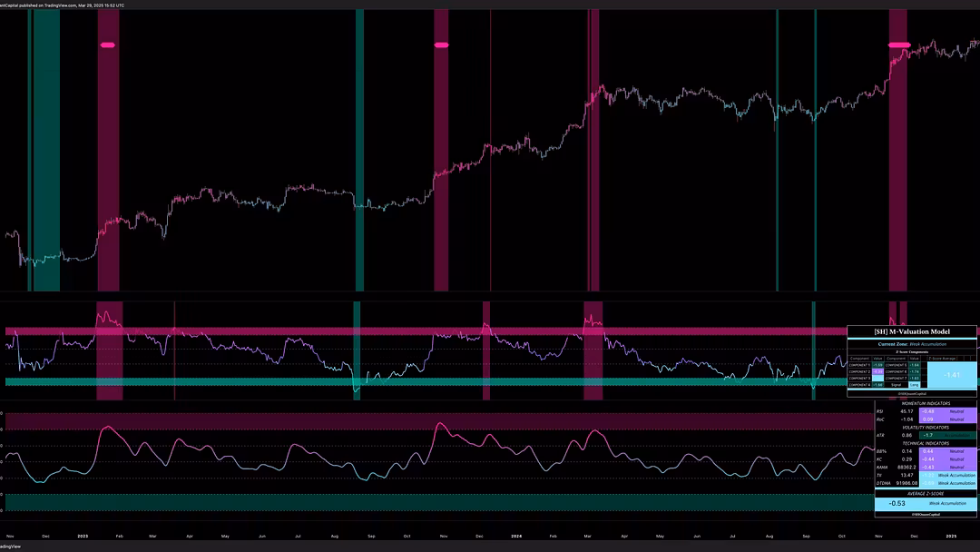Click the 2024 year label on time axis
This screenshot has width=980, height=552.
pos(516,536)
